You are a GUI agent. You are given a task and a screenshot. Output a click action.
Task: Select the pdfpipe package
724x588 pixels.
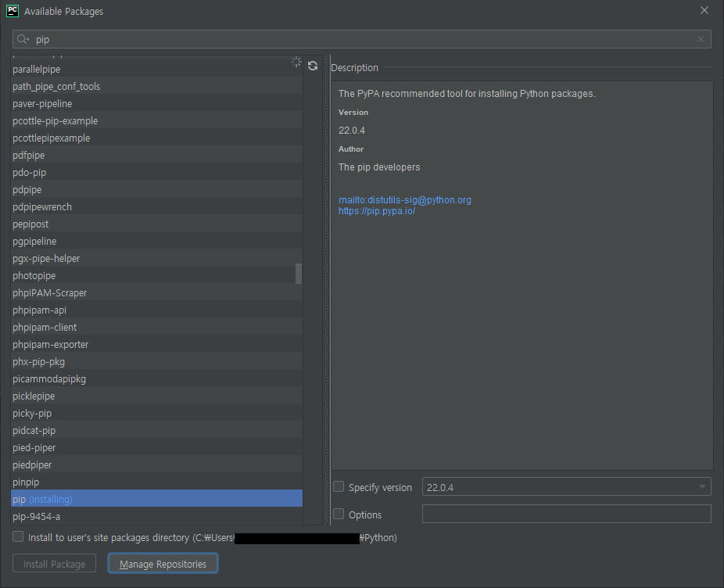click(x=156, y=155)
